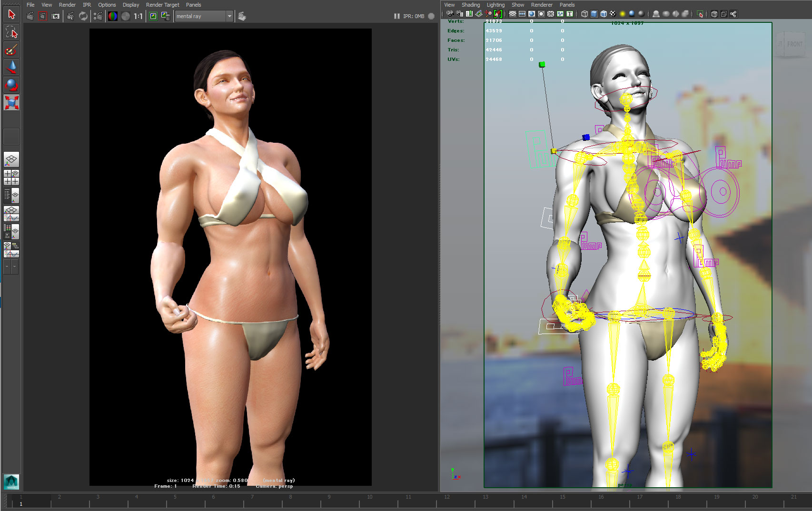Toggle viewport shadows blue sphere icon
Screen dimensions: 812x511
(632, 14)
